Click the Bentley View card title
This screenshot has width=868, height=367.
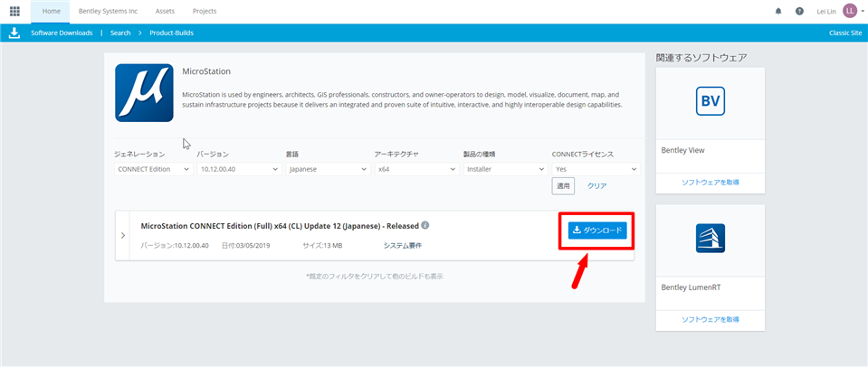tap(682, 150)
